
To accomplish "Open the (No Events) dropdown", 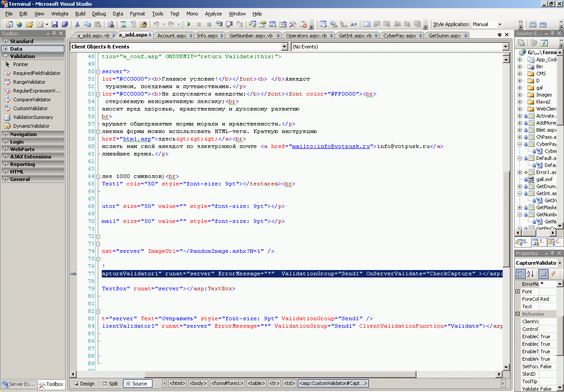I will (x=505, y=47).
